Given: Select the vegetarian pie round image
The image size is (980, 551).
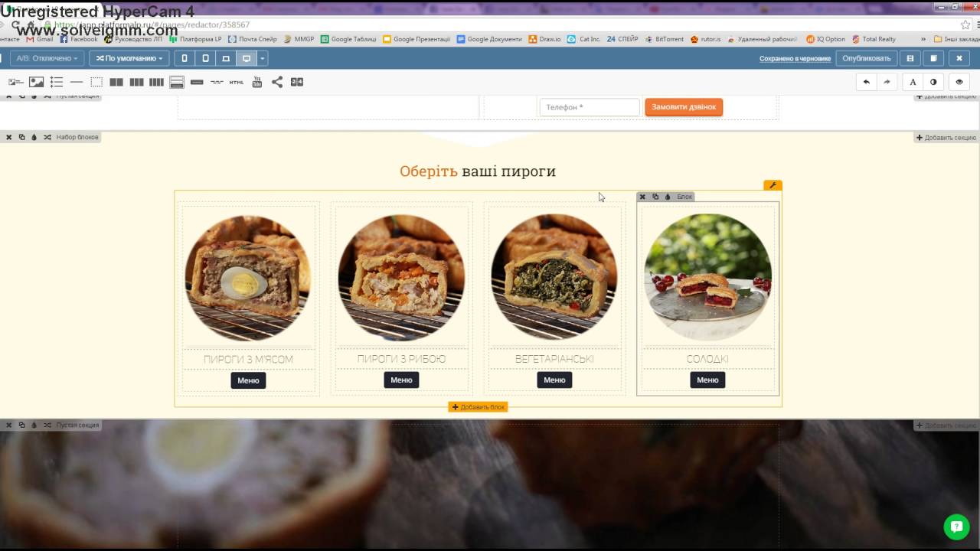Looking at the screenshot, I should click(554, 277).
